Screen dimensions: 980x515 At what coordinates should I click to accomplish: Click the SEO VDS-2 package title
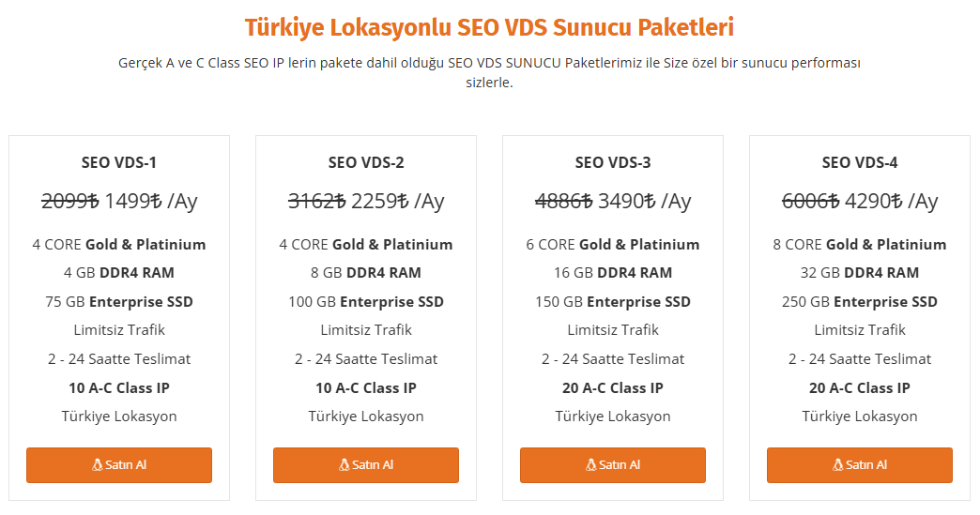pos(366,163)
